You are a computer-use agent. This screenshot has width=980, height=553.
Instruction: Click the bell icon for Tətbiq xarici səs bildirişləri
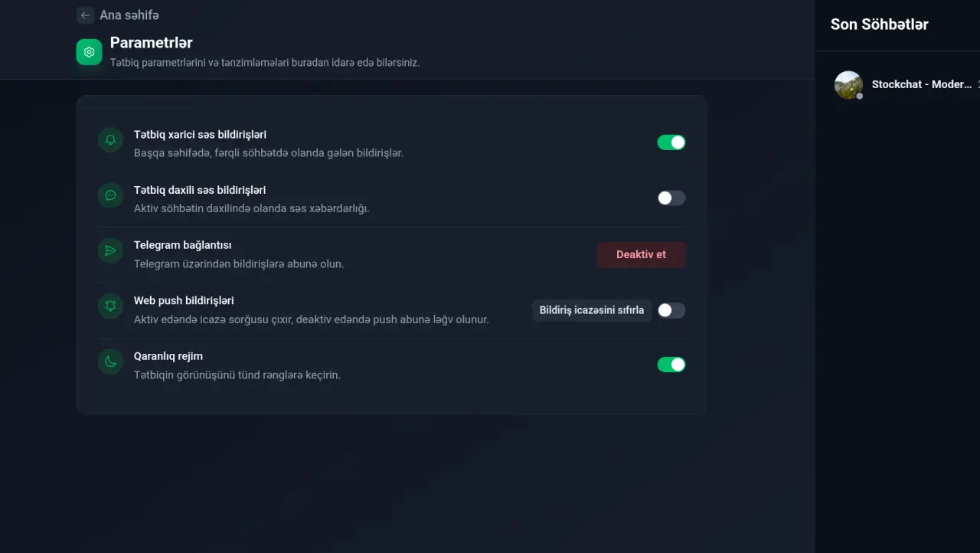110,139
